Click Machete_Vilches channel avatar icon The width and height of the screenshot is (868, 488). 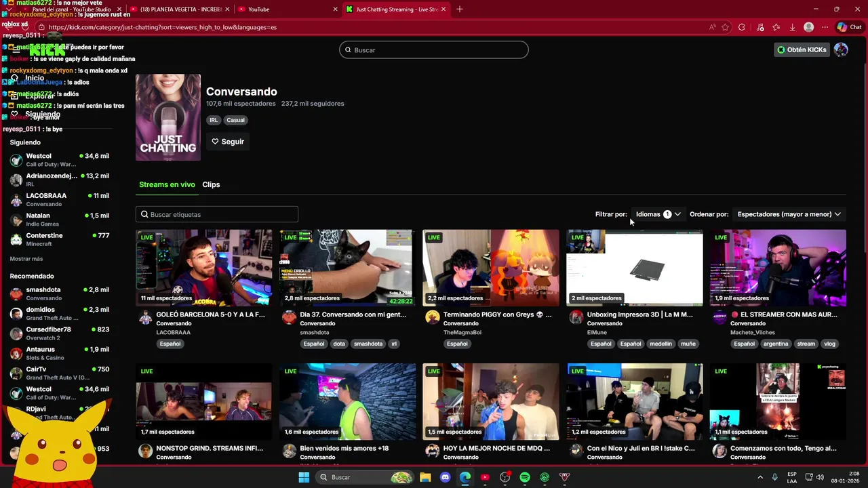719,317
